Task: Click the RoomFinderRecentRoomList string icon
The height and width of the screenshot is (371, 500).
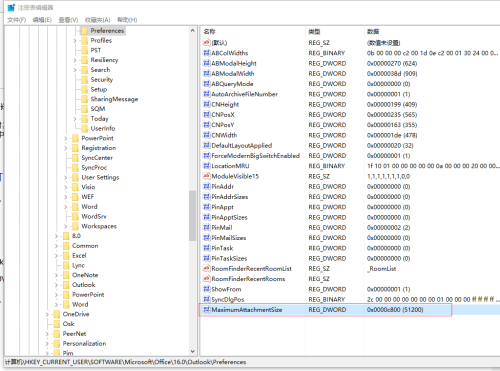Action: [207, 269]
